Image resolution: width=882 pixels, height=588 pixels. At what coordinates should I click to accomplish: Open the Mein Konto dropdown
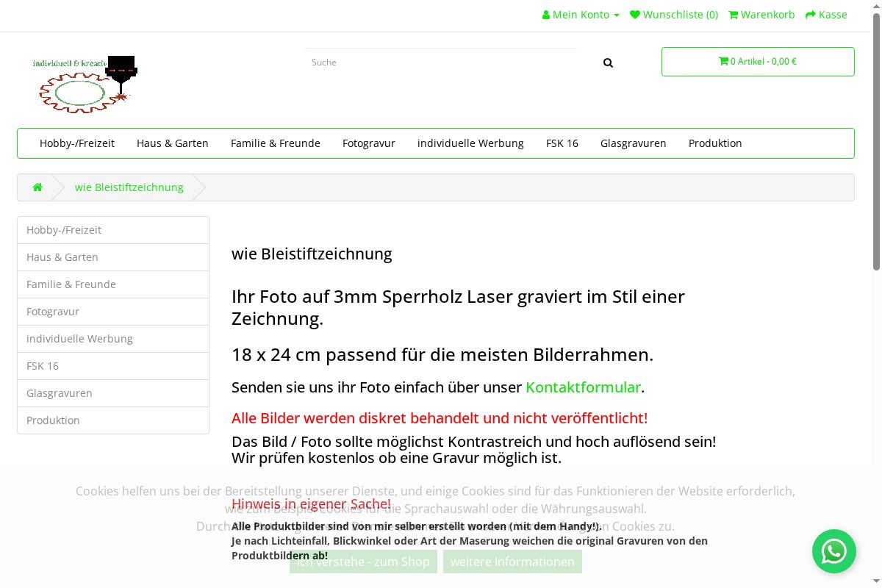click(581, 15)
